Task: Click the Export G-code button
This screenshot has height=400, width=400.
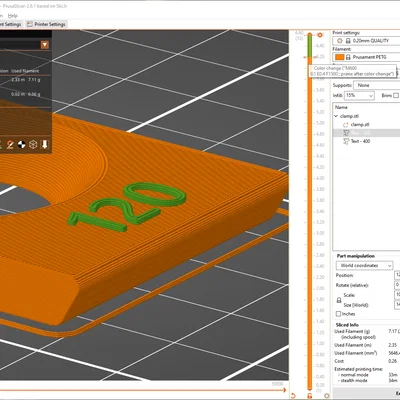Action: click(367, 393)
